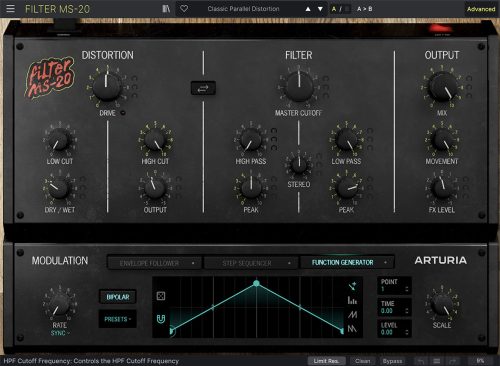Click the Point value stepper arrows
Viewport: 500px width, 366px height.
tap(406, 289)
